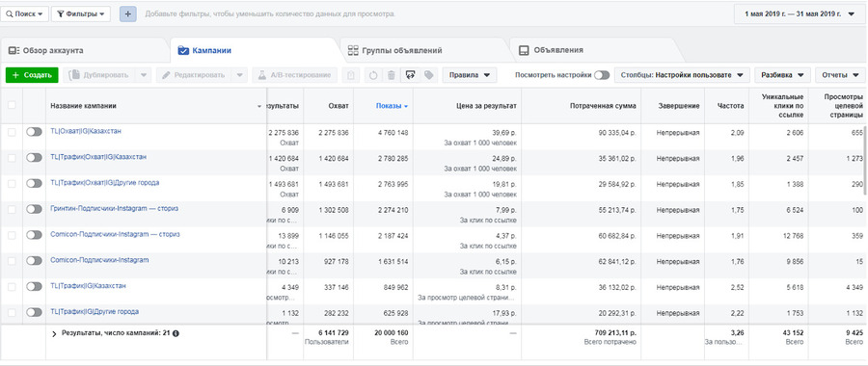Tick checkbox for TL|Трафик|Охват|IG|Казахстан row
Image resolution: width=868 pixels, height=366 pixels.
coord(12,158)
